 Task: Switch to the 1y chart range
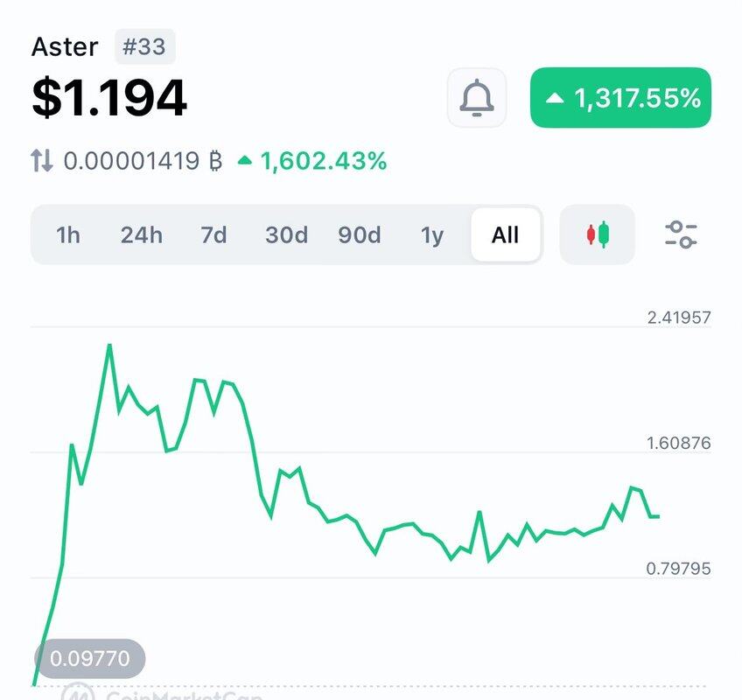(432, 234)
